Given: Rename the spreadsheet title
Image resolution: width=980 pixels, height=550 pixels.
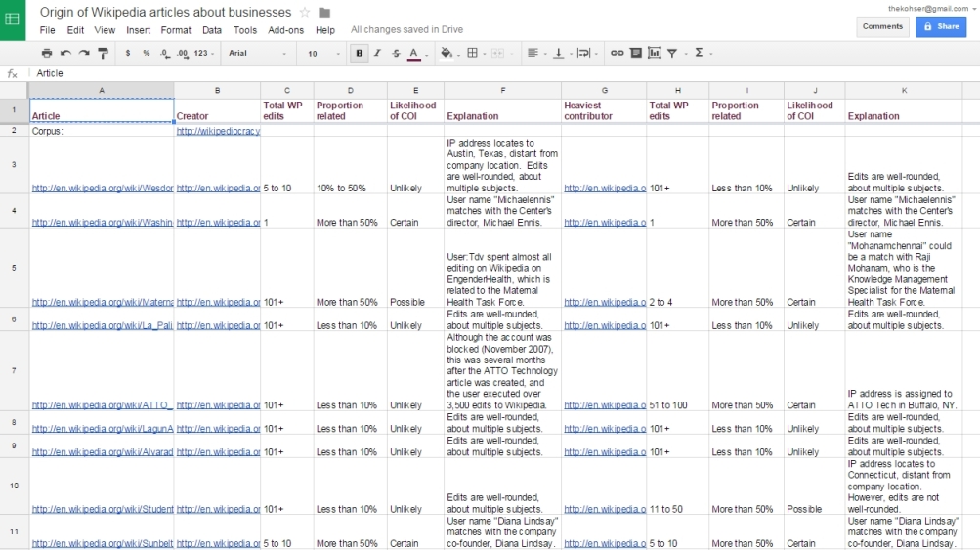Looking at the screenshot, I should pos(166,13).
